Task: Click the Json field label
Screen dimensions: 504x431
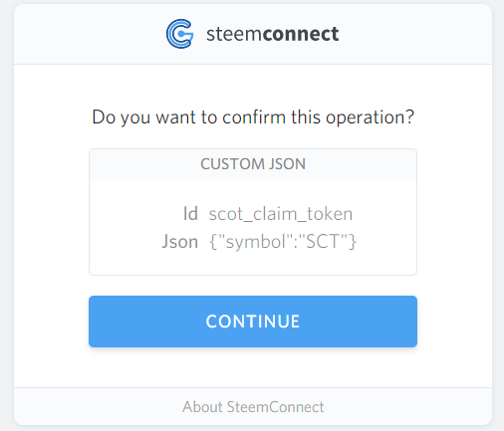Action: coord(180,241)
